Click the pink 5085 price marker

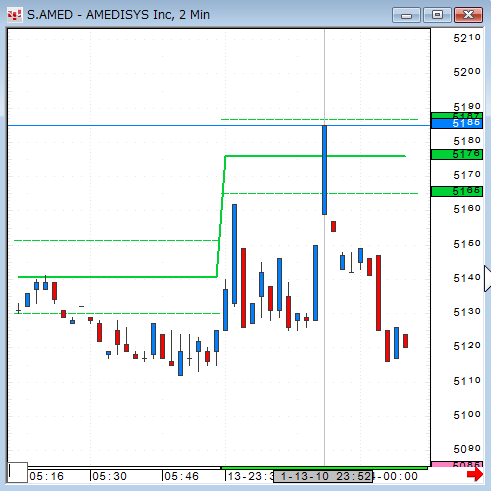pyautogui.click(x=457, y=464)
